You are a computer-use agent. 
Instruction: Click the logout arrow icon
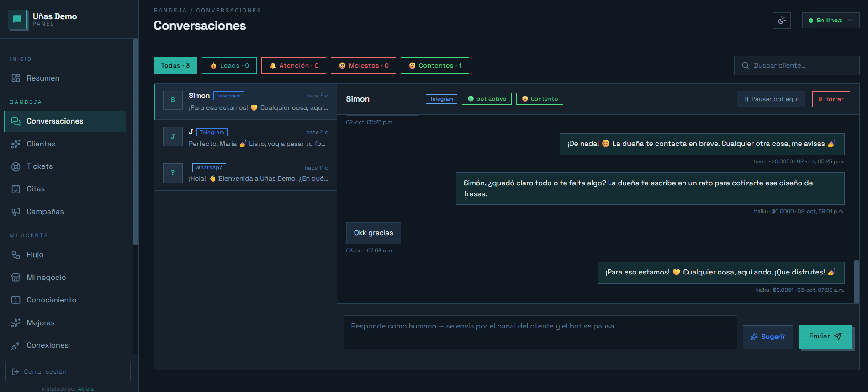pyautogui.click(x=16, y=372)
